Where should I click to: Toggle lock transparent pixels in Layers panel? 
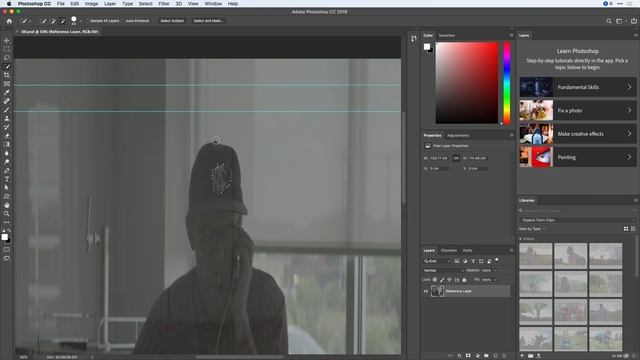(435, 280)
